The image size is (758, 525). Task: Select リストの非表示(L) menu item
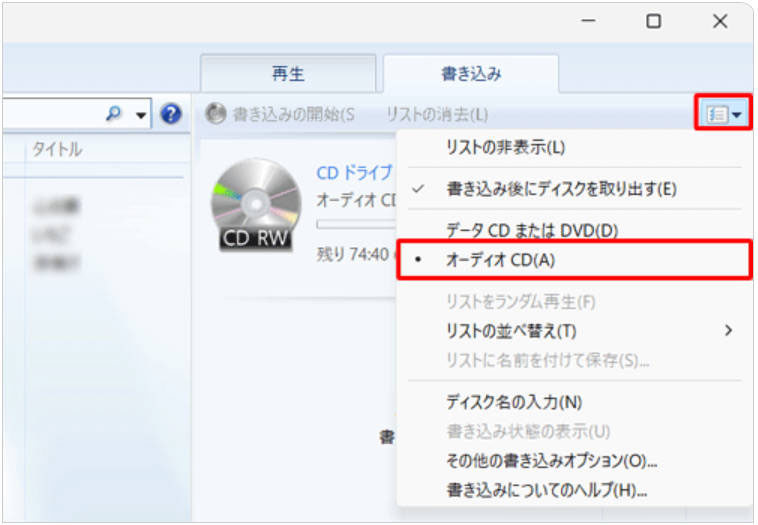574,147
